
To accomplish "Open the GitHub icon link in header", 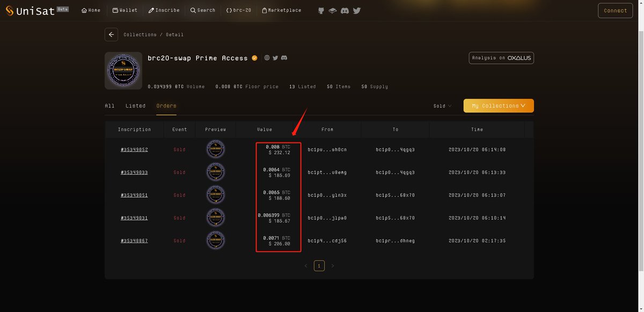I will (321, 10).
